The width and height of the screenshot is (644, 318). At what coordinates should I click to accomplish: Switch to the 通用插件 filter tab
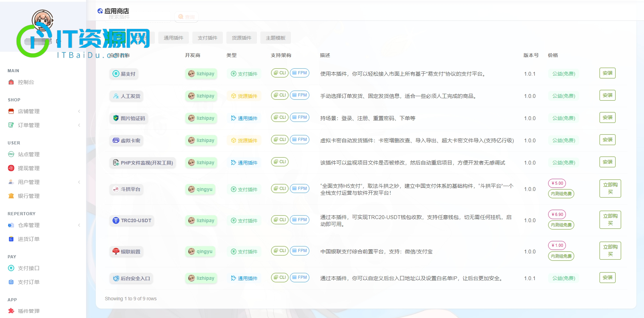(x=174, y=38)
